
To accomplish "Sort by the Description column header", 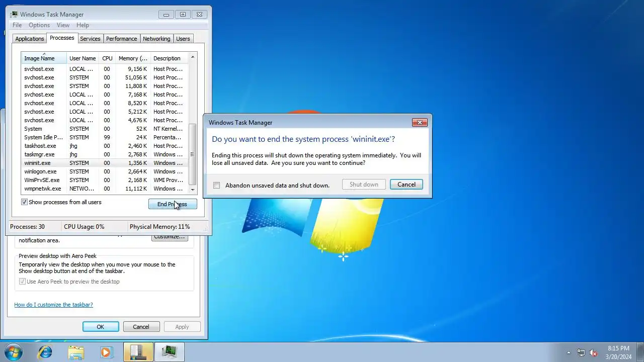I will 169,58.
